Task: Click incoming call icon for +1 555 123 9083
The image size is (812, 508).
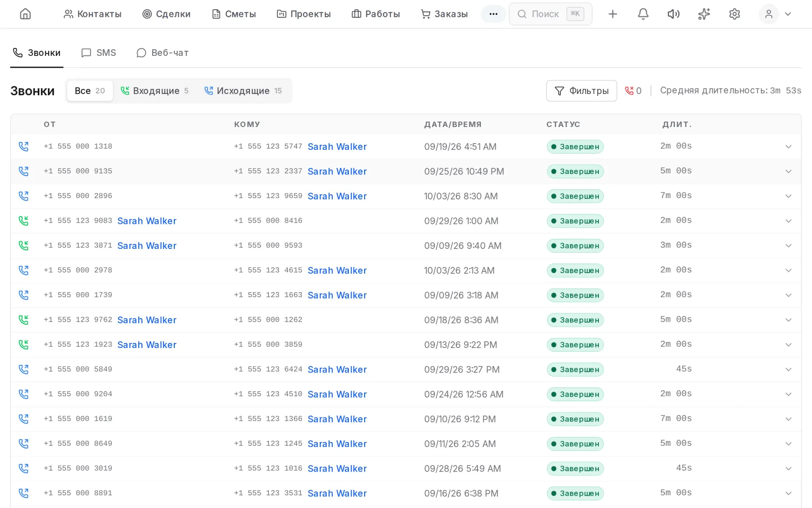Action: pos(24,221)
